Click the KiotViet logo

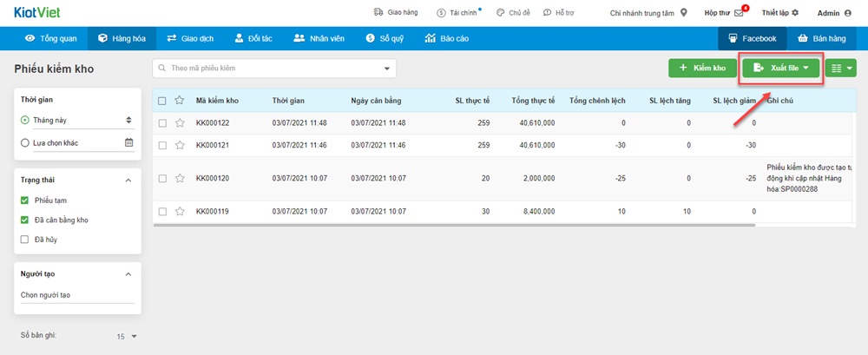37,13
